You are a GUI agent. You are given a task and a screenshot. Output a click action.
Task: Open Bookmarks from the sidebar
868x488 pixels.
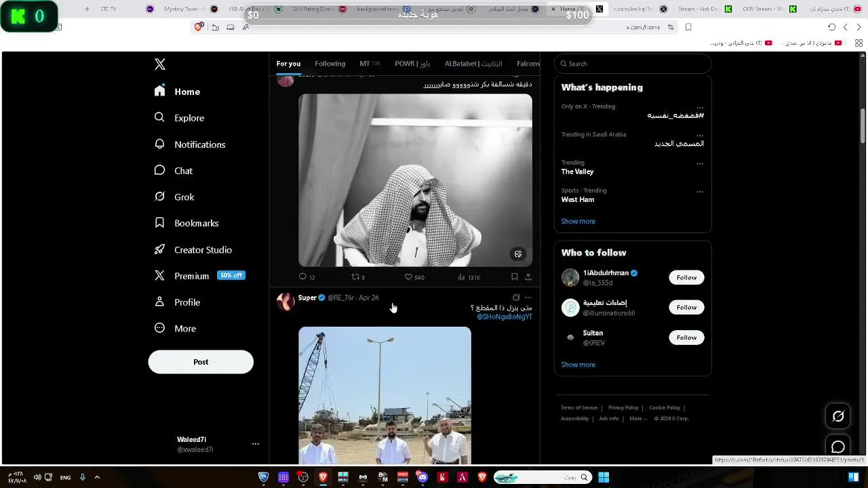pyautogui.click(x=186, y=223)
